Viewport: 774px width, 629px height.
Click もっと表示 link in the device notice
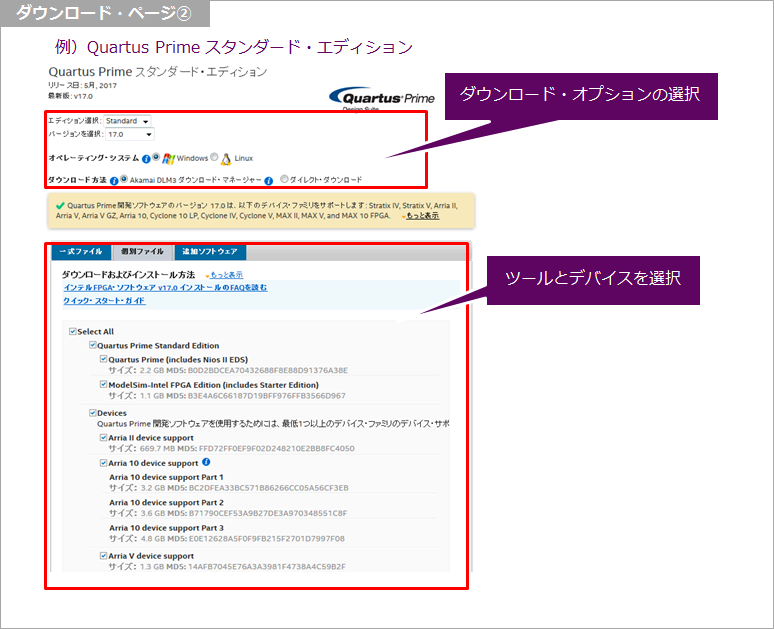point(423,216)
